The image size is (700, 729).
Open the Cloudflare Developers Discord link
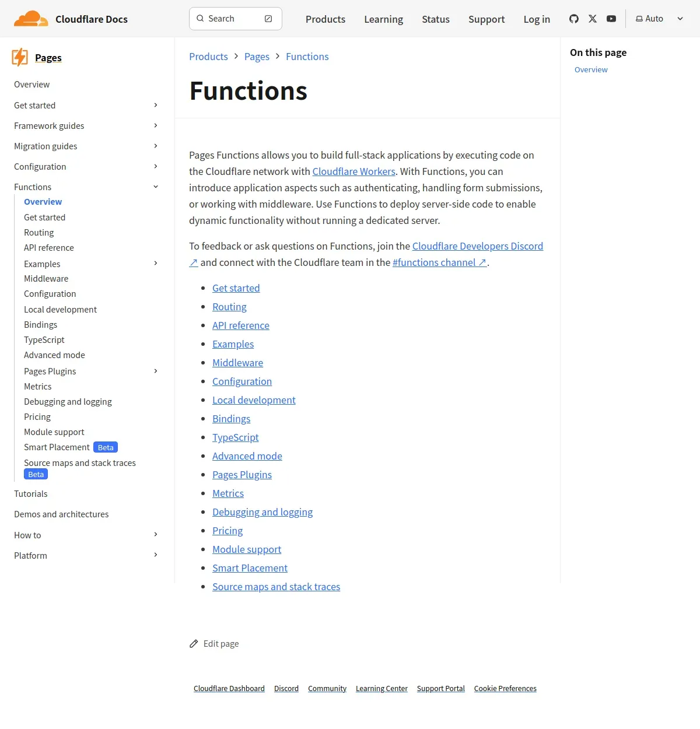[478, 246]
